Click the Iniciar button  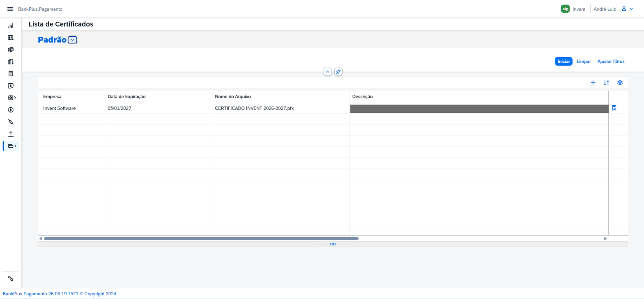click(563, 61)
